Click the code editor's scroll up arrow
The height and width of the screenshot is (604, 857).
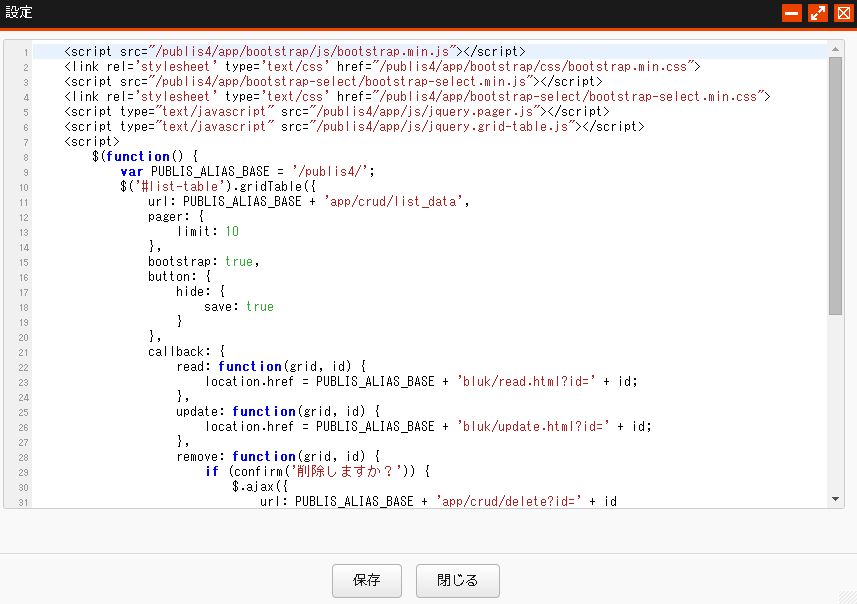(x=835, y=49)
